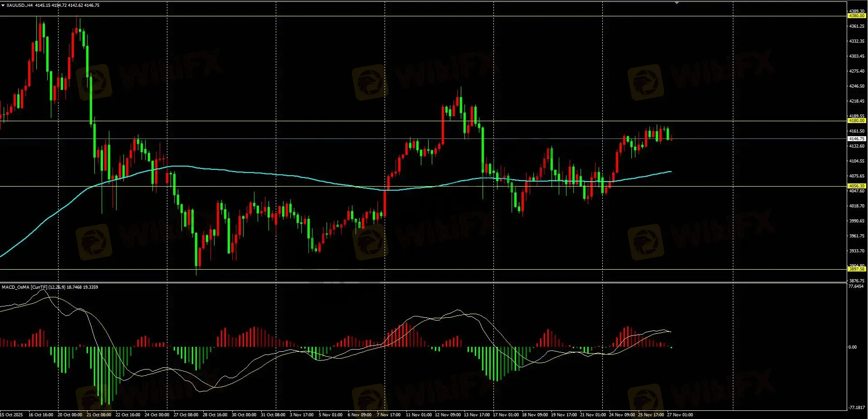Click the 4303.45 price scale value

[x=857, y=56]
